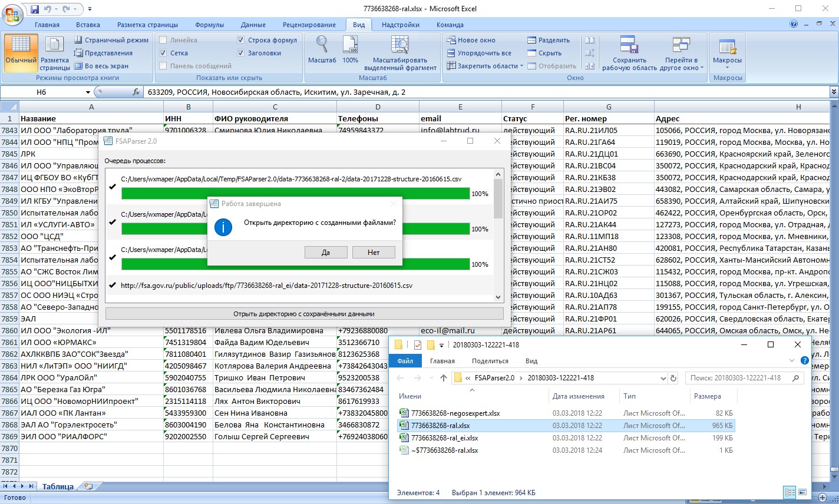This screenshot has height=504, width=839.
Task: Click the Page Layout view icon (Разметка страницы)
Action: tap(55, 48)
